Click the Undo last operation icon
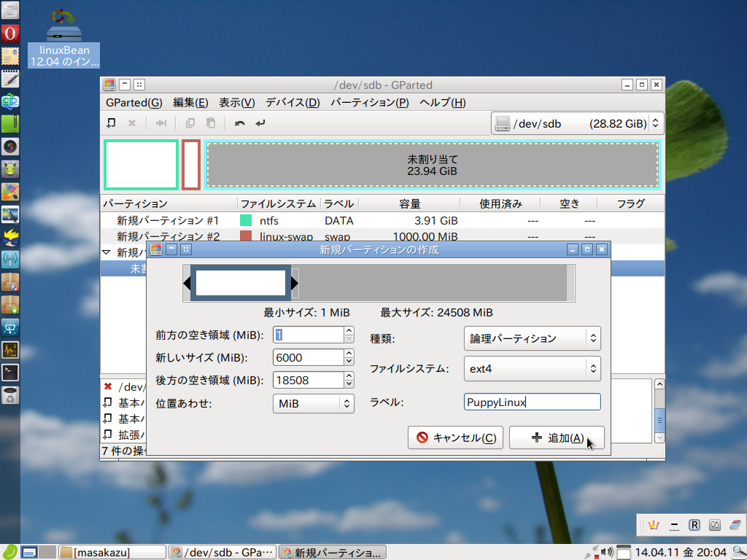Image resolution: width=747 pixels, height=560 pixels. point(239,122)
